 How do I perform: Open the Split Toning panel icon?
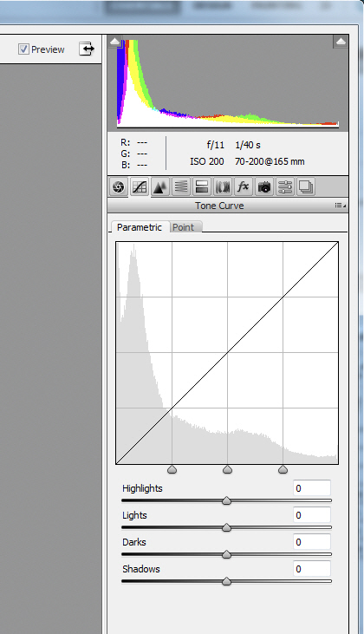click(x=202, y=186)
